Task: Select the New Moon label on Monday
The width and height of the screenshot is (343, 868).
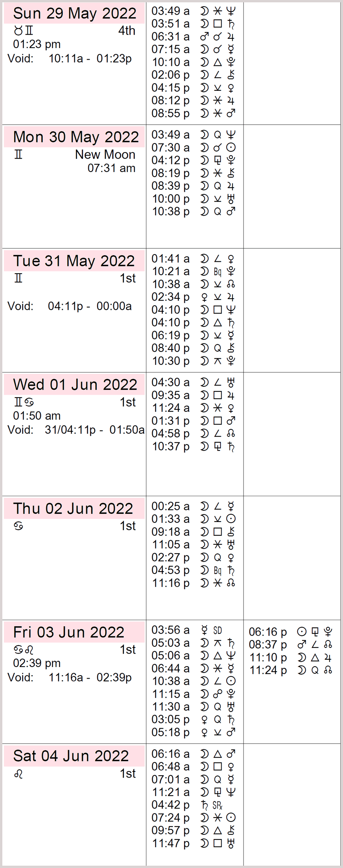Action: tap(105, 154)
